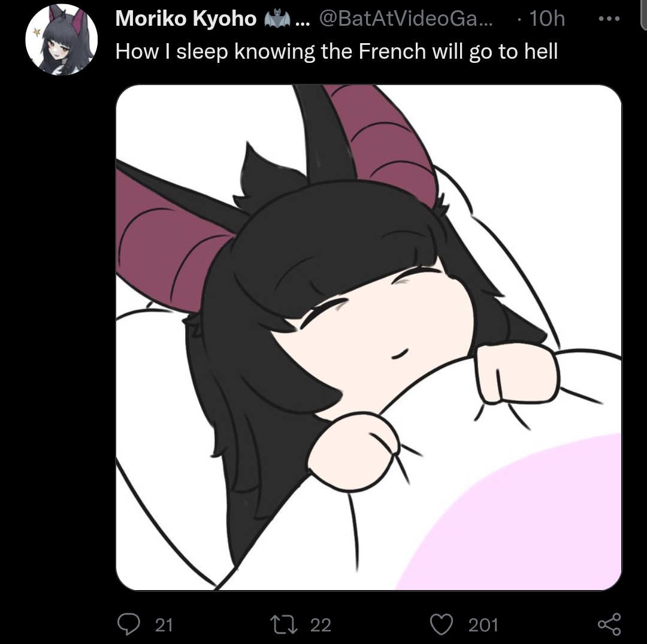Open the @BatAtVideoGa... handle link
This screenshot has width=647, height=644.
[406, 19]
